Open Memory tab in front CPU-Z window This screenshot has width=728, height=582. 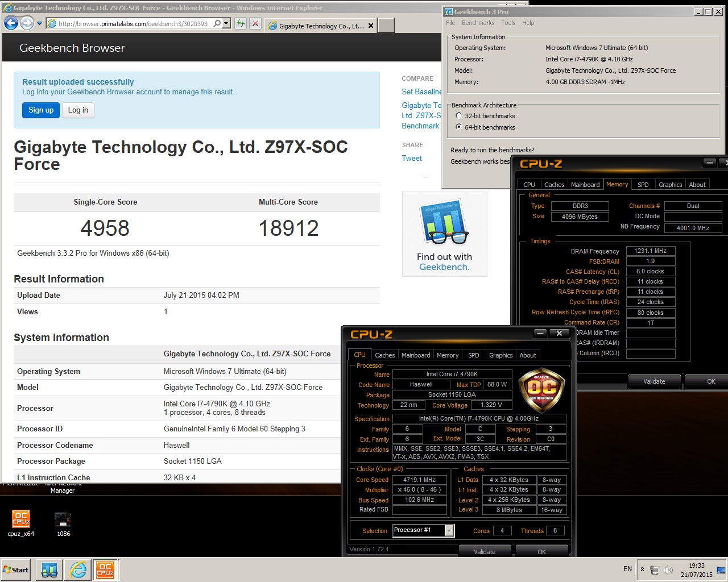448,355
